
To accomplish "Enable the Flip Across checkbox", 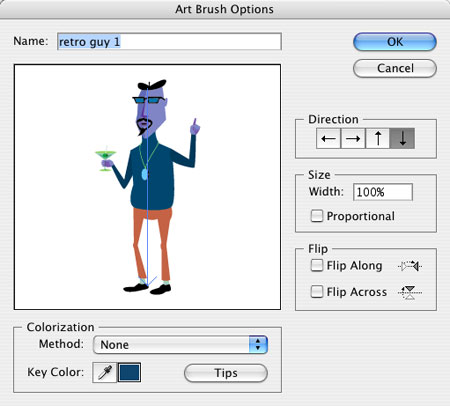I will coord(317,292).
